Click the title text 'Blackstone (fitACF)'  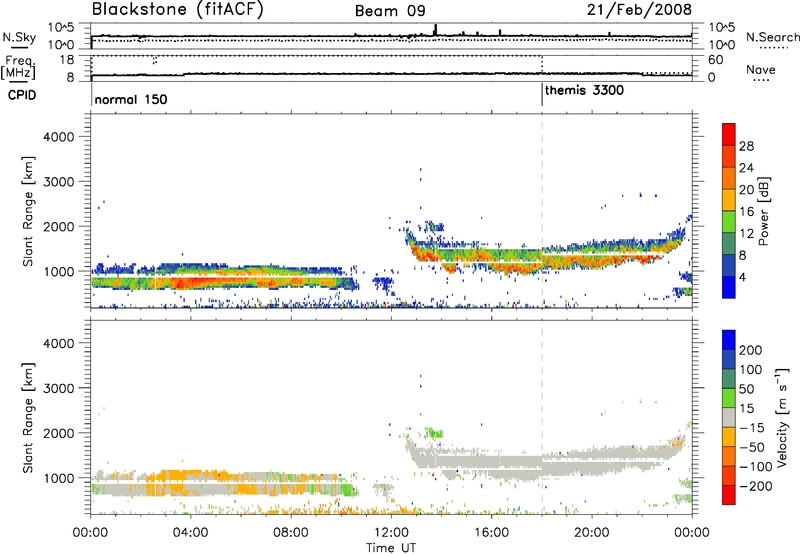click(178, 9)
